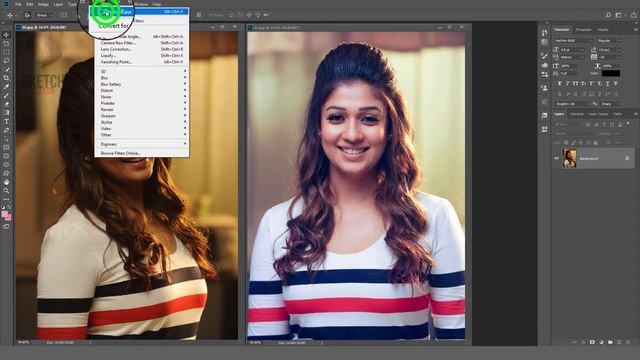640x360 pixels.
Task: Open the cloud Libraries panel in the dock
Action: tap(544, 65)
